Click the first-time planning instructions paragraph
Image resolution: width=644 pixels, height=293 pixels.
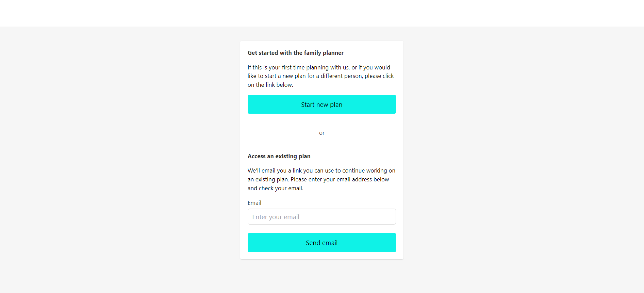pyautogui.click(x=320, y=76)
